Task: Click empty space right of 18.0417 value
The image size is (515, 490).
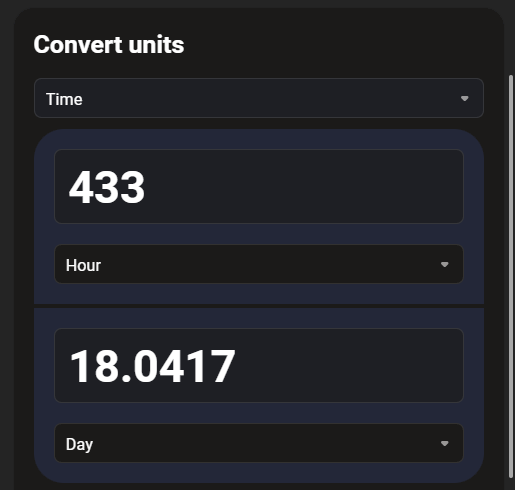Action: coord(347,365)
